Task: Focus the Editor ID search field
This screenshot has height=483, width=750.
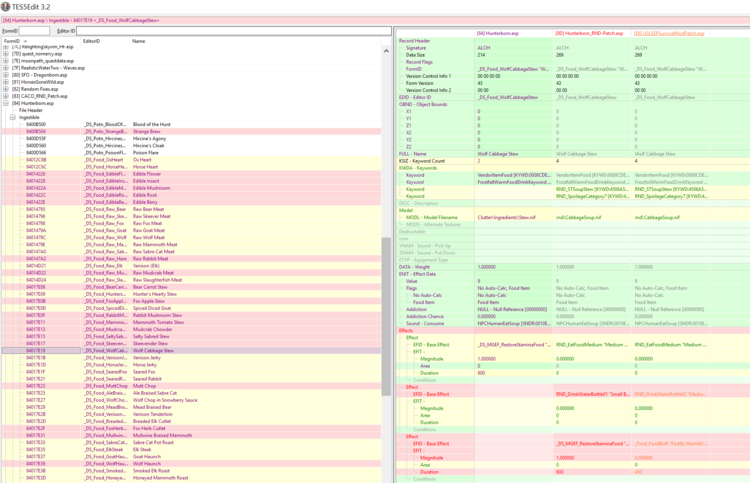Action: pyautogui.click(x=233, y=31)
